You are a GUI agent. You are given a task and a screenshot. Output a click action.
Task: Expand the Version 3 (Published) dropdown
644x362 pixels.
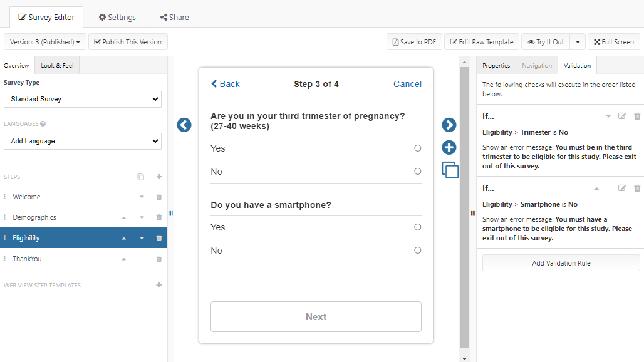click(45, 42)
